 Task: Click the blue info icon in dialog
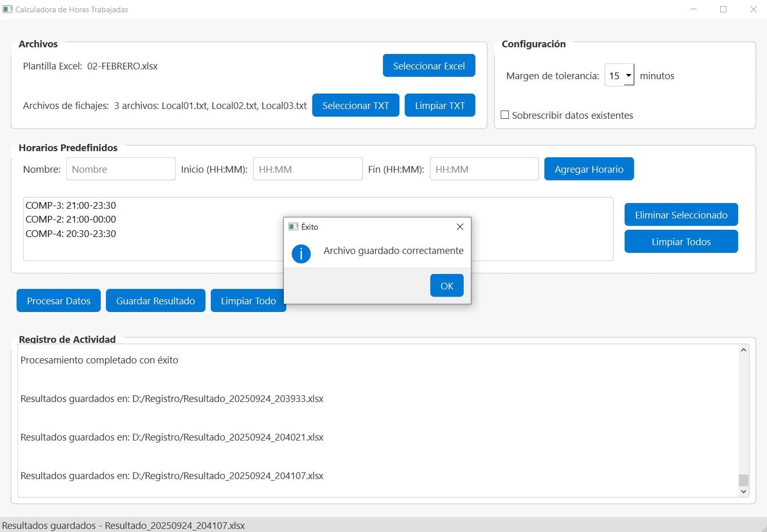(301, 253)
